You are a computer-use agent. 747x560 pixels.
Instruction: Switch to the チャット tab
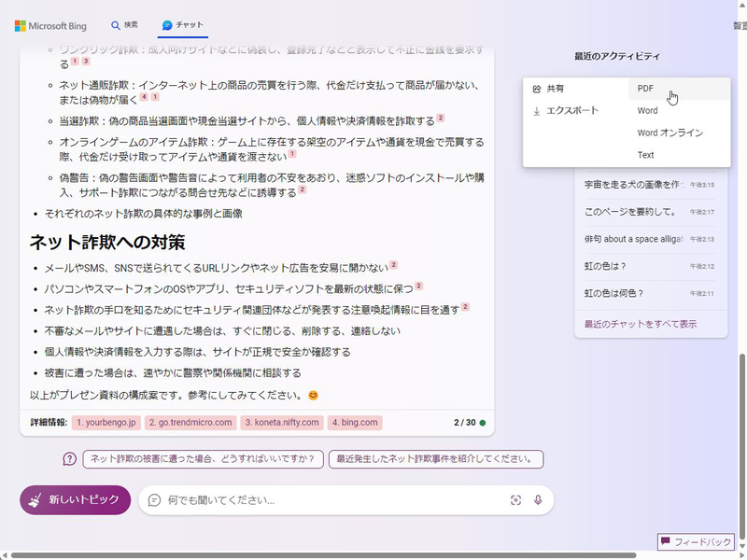point(183,25)
